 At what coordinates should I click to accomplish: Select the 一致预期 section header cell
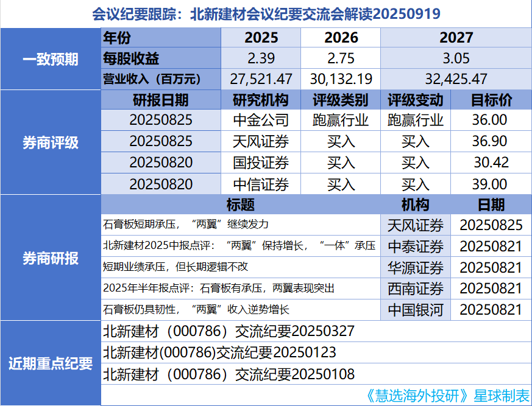(51, 59)
